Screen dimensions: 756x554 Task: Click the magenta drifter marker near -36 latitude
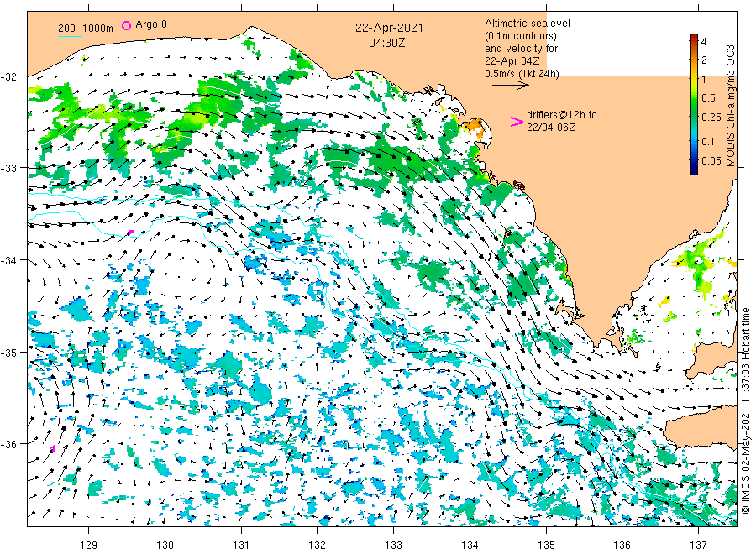[53, 448]
